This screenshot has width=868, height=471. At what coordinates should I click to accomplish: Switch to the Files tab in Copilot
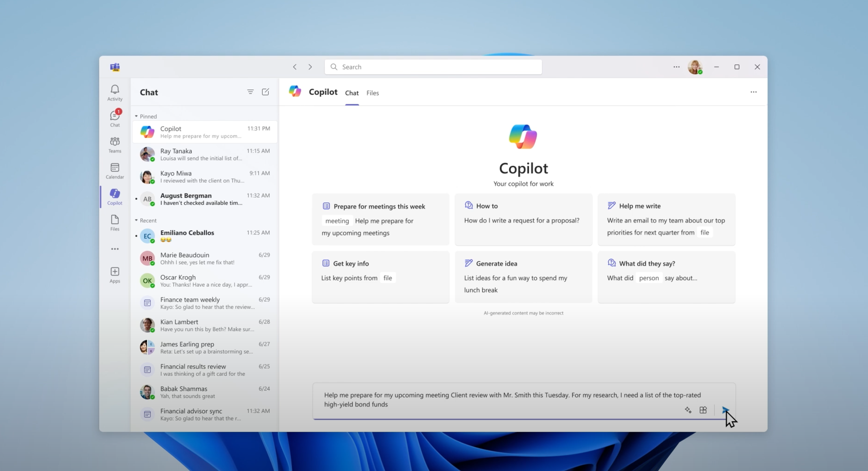click(x=373, y=93)
